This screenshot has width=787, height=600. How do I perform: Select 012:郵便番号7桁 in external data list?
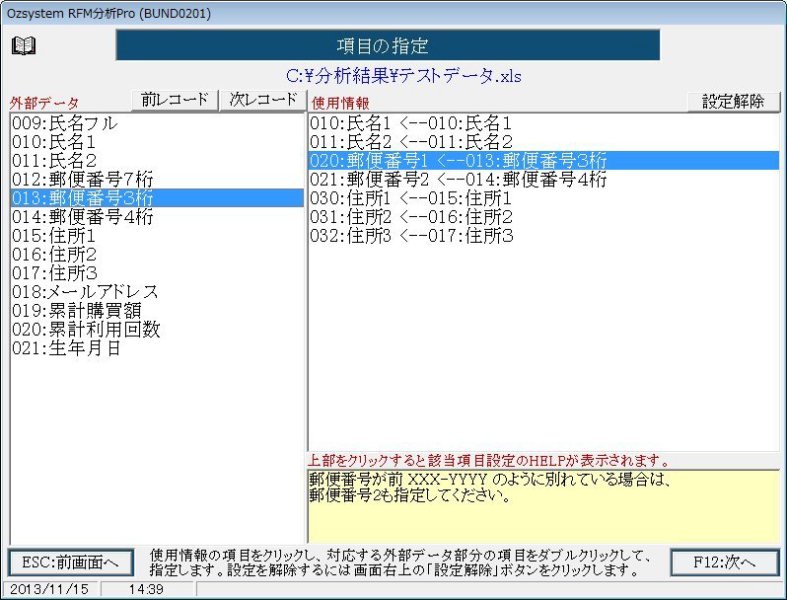point(157,179)
